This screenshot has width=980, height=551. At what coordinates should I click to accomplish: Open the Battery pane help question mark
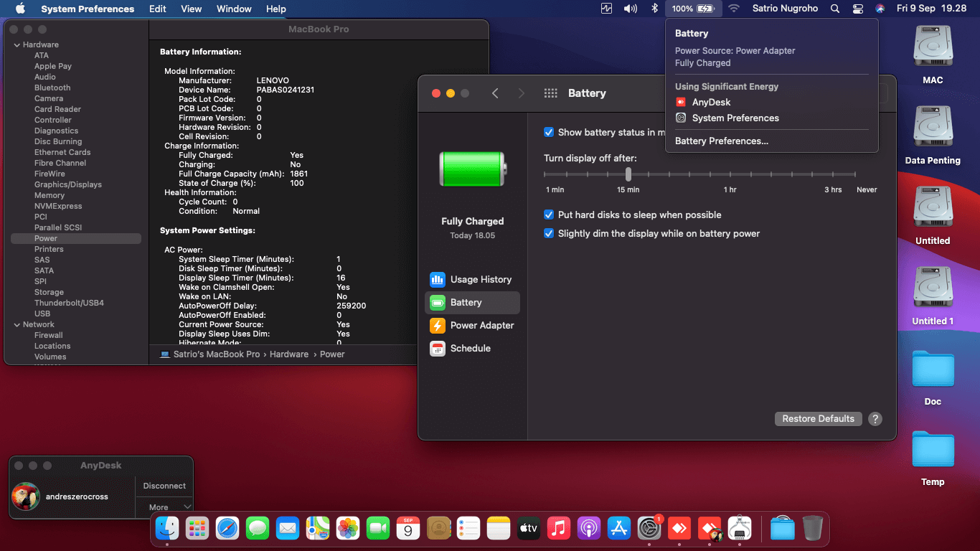point(875,419)
